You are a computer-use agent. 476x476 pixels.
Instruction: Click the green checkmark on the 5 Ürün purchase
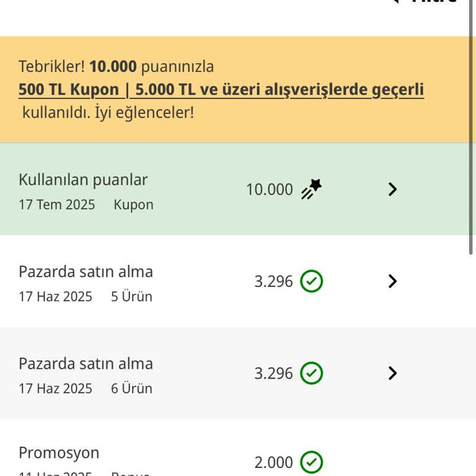click(x=311, y=281)
